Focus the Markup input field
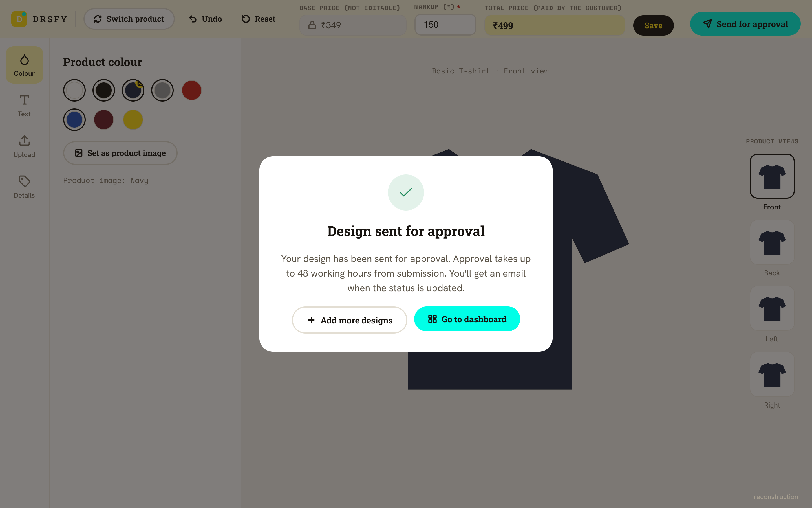 [445, 25]
